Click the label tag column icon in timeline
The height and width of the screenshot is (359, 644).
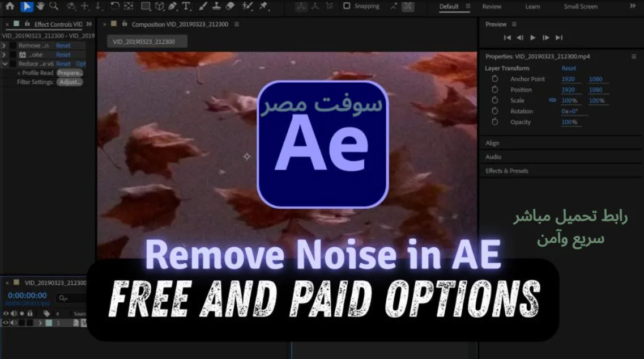[46, 314]
